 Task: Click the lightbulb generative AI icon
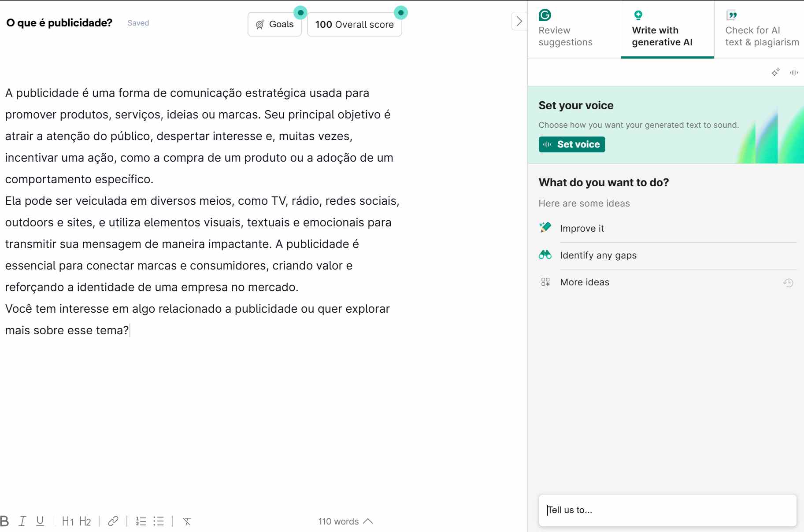tap(638, 15)
